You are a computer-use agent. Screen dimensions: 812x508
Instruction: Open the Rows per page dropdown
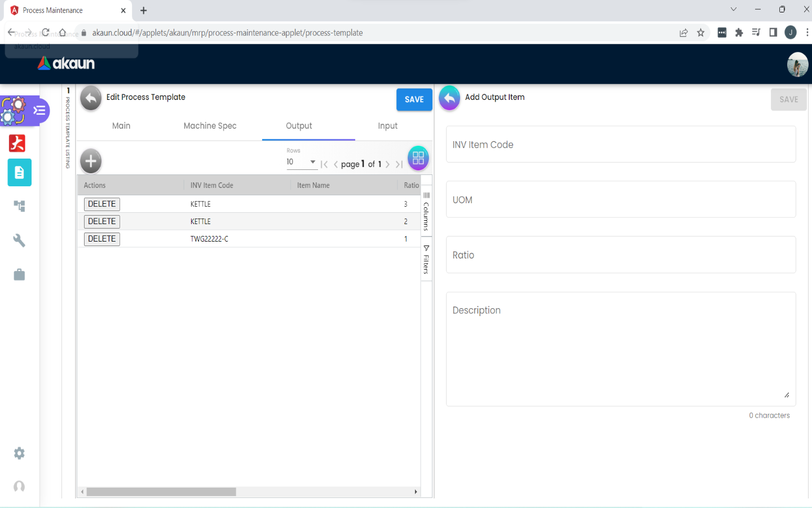click(301, 162)
